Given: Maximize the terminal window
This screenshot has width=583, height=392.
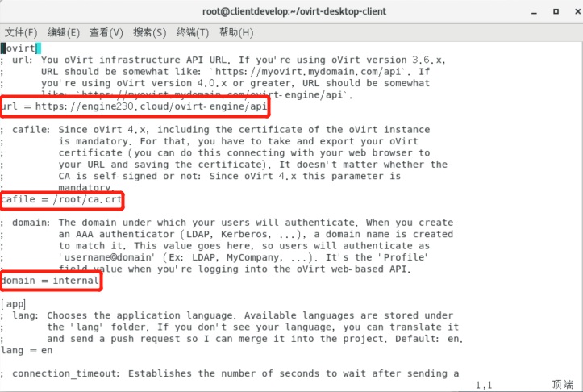Looking at the screenshot, I should pos(556,12).
